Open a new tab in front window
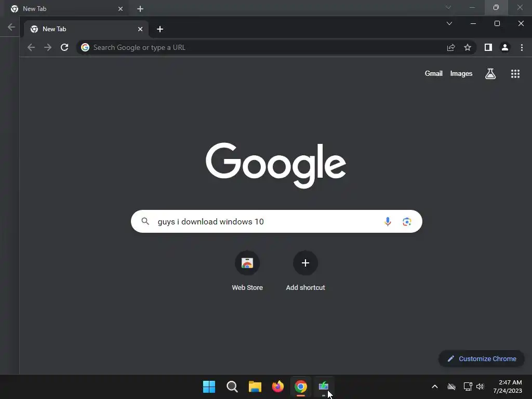532x399 pixels. (x=160, y=29)
